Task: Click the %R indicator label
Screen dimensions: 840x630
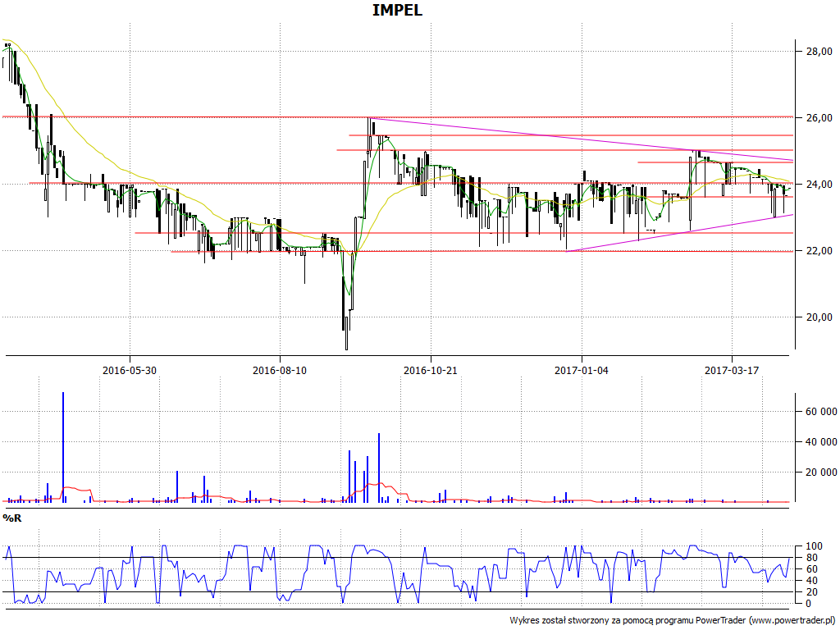Action: coord(12,518)
